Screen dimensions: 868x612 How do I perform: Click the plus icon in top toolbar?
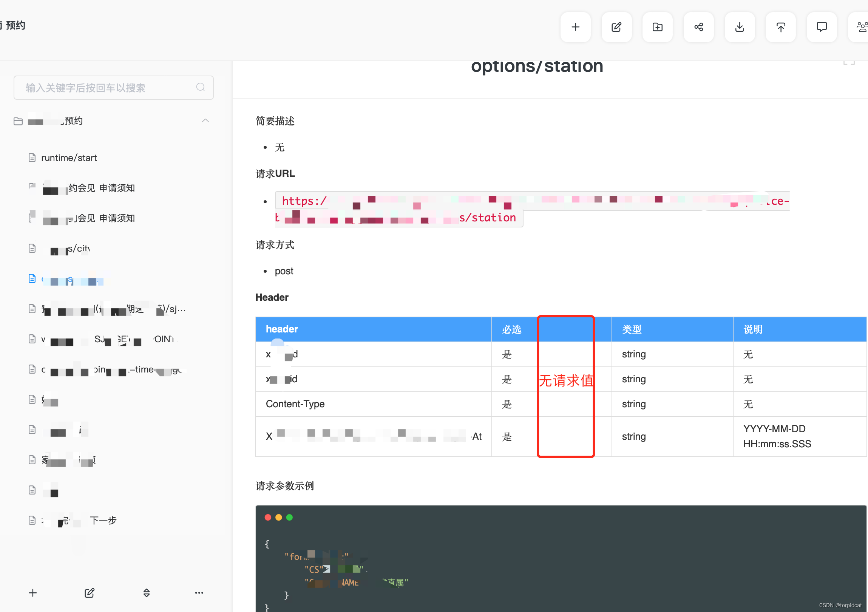pyautogui.click(x=575, y=27)
